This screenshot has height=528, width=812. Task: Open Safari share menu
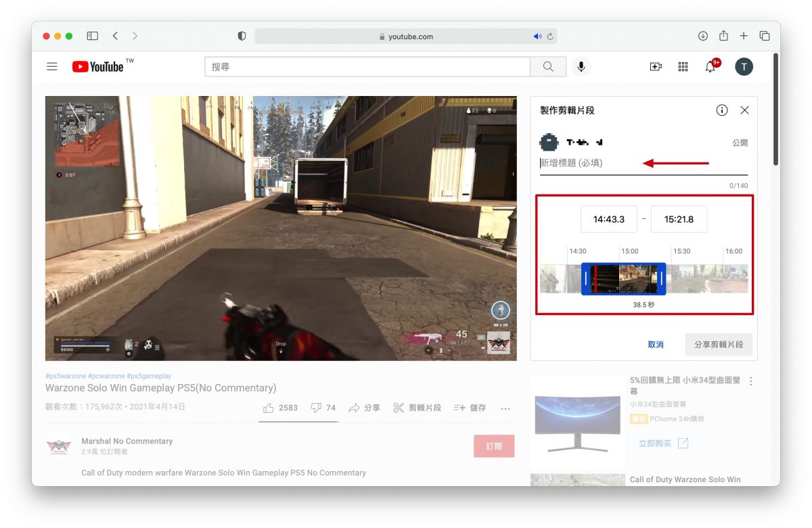click(723, 36)
